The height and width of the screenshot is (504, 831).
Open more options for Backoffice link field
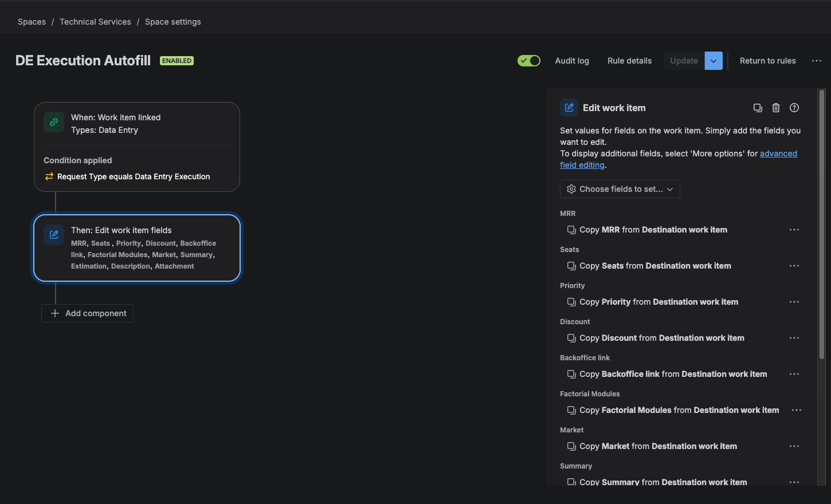click(794, 374)
